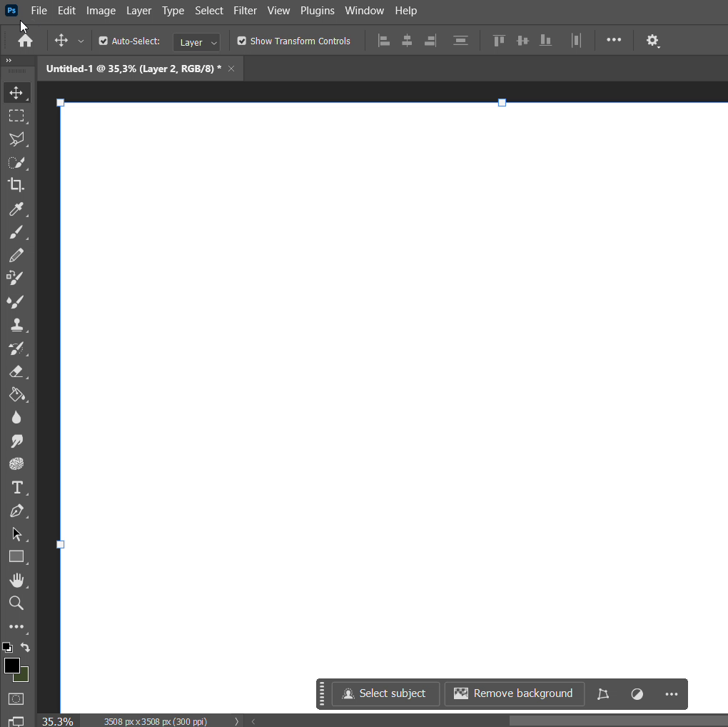This screenshot has width=728, height=727.
Task: Select the Crop tool
Action: [x=16, y=186]
